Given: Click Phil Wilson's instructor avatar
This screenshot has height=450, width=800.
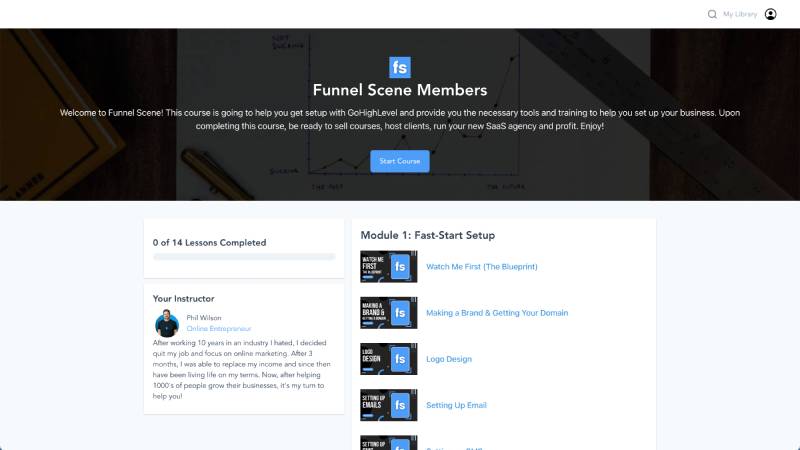Looking at the screenshot, I should pos(167,323).
